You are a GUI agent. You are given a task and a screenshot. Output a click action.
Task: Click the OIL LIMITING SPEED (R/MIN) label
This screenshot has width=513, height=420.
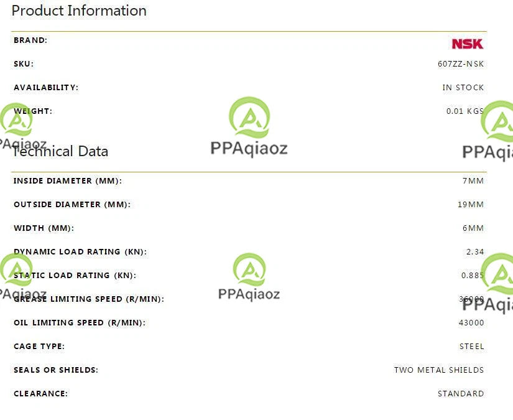80,323
